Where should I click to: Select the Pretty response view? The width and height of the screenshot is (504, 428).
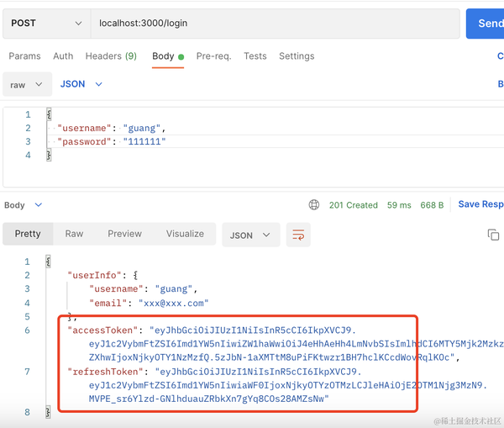[x=28, y=234]
